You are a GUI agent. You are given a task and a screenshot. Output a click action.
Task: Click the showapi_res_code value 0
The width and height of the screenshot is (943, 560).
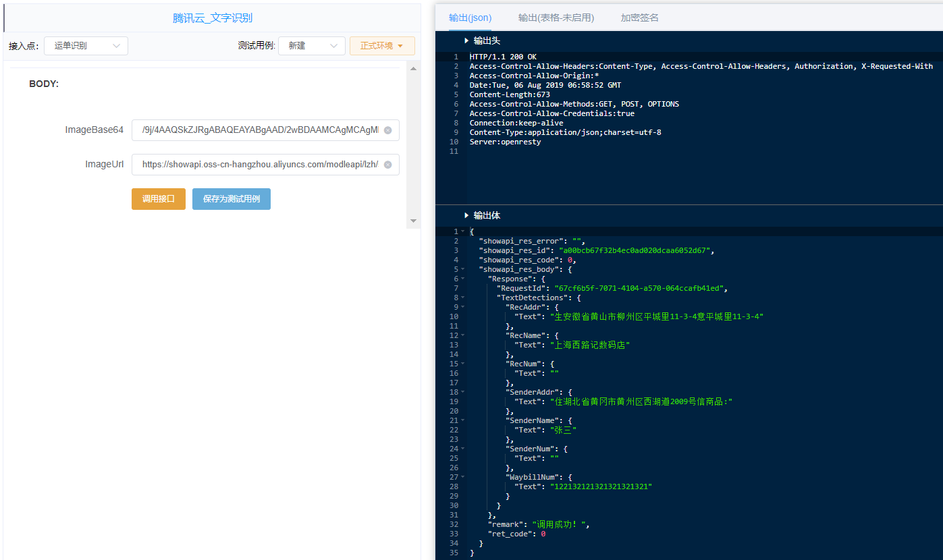pyautogui.click(x=570, y=260)
